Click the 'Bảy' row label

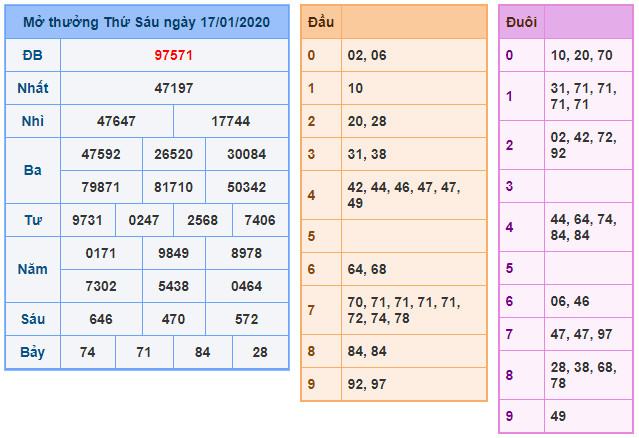[x=33, y=352]
